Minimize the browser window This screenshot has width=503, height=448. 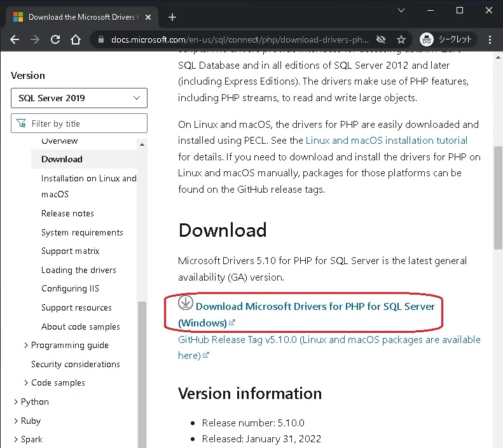[x=431, y=10]
